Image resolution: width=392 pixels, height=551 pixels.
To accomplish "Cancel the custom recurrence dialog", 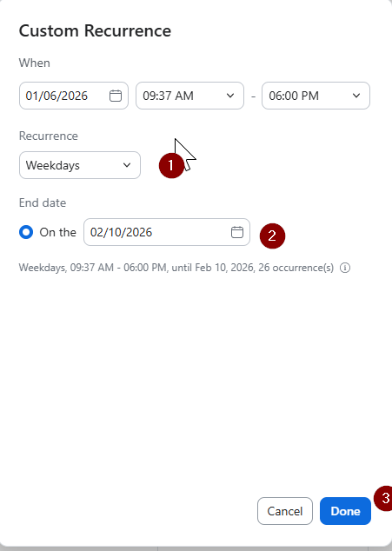I will (285, 511).
